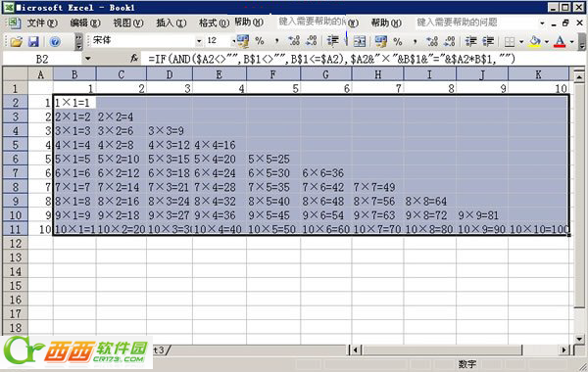Open the help question box dropdown arrow

point(542,23)
